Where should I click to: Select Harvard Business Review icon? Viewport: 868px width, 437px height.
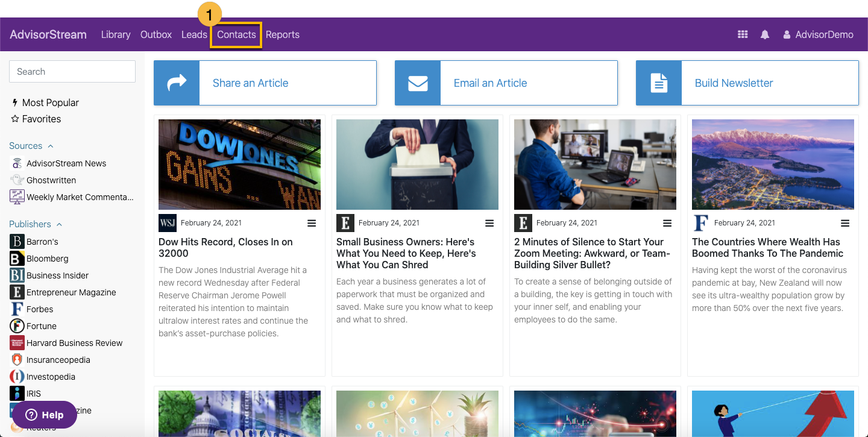click(17, 343)
